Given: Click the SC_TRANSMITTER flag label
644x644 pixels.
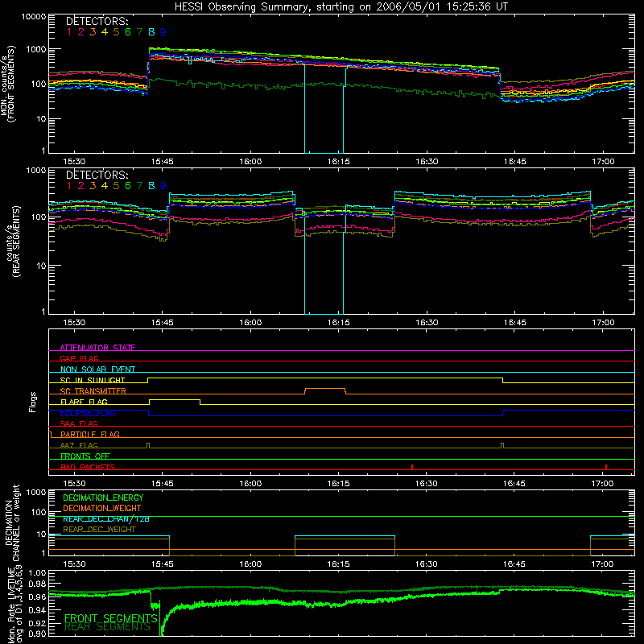Looking at the screenshot, I should pos(93,390).
